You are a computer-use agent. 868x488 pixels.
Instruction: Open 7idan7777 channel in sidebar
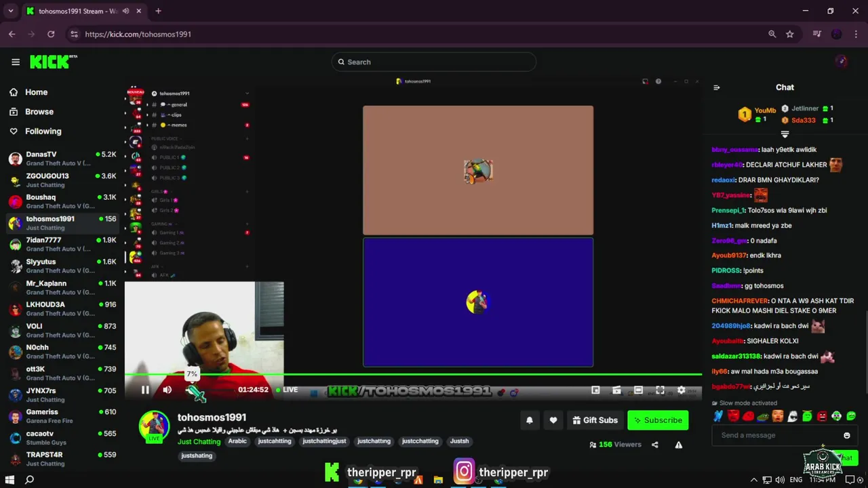(62, 245)
